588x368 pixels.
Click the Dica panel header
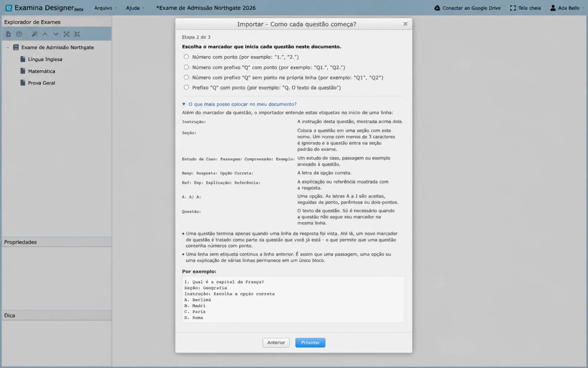pos(57,315)
